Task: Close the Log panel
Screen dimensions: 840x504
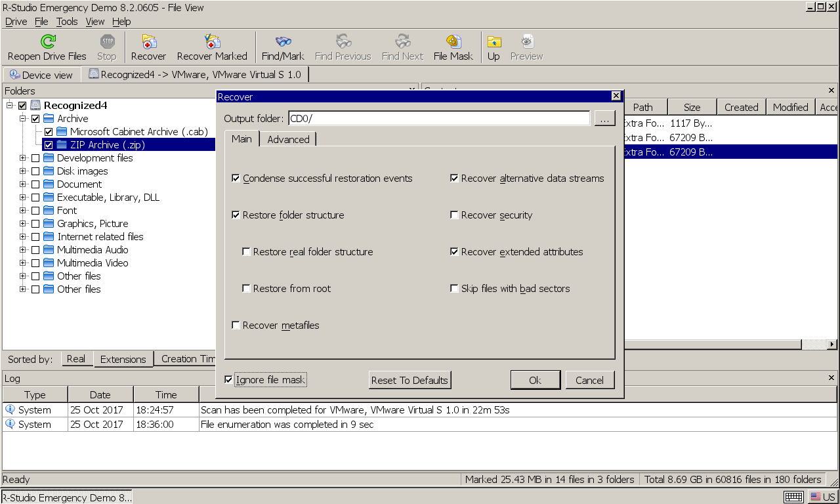Action: pos(831,378)
